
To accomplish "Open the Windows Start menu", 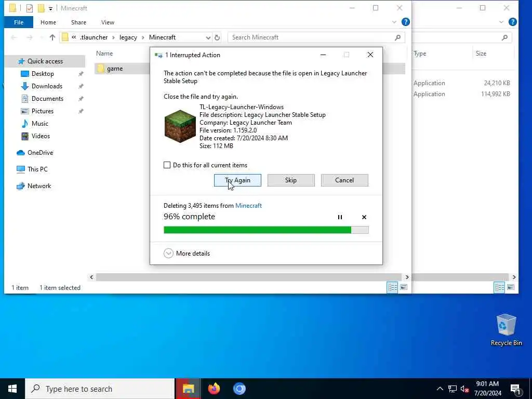I will [x=12, y=389].
